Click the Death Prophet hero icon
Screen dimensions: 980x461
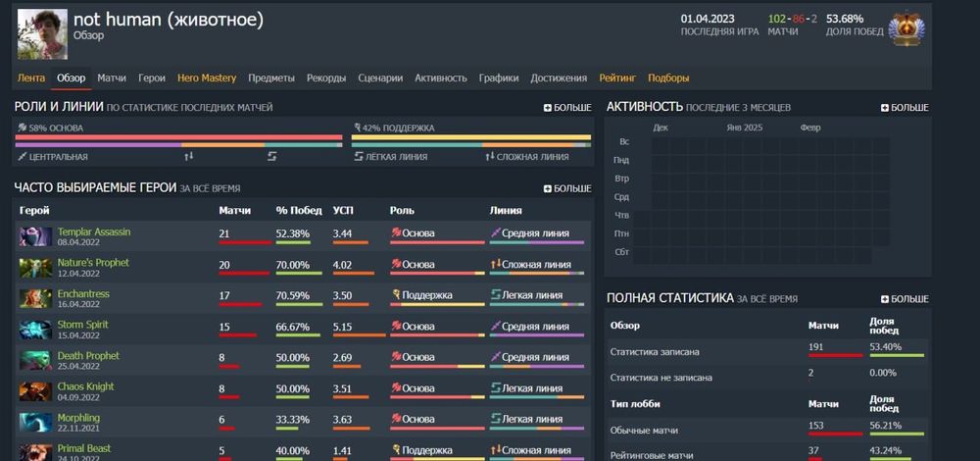coord(35,360)
